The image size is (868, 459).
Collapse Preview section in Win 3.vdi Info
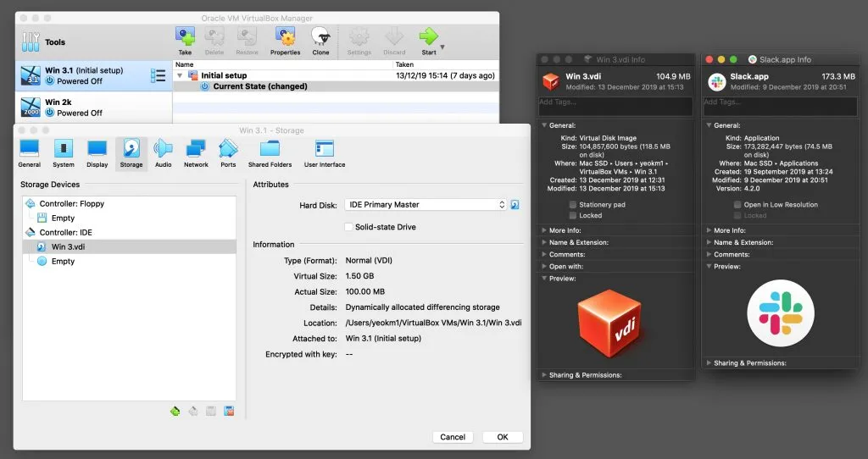pos(545,278)
